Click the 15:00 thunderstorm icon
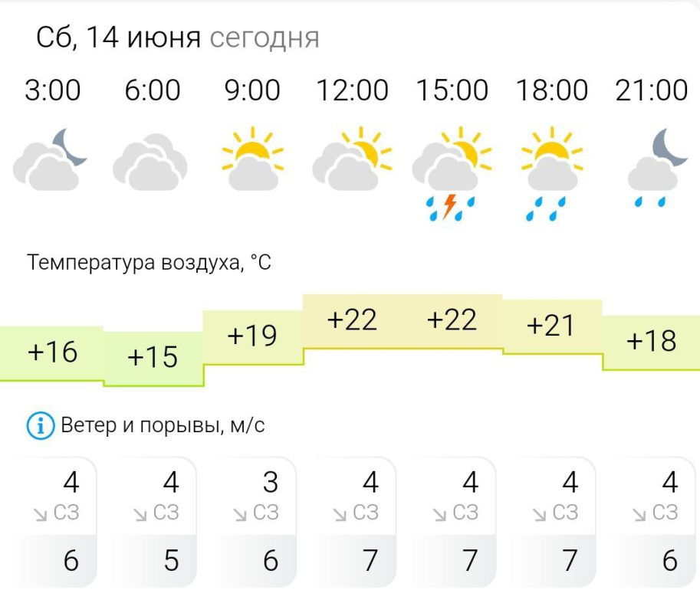 (452, 174)
